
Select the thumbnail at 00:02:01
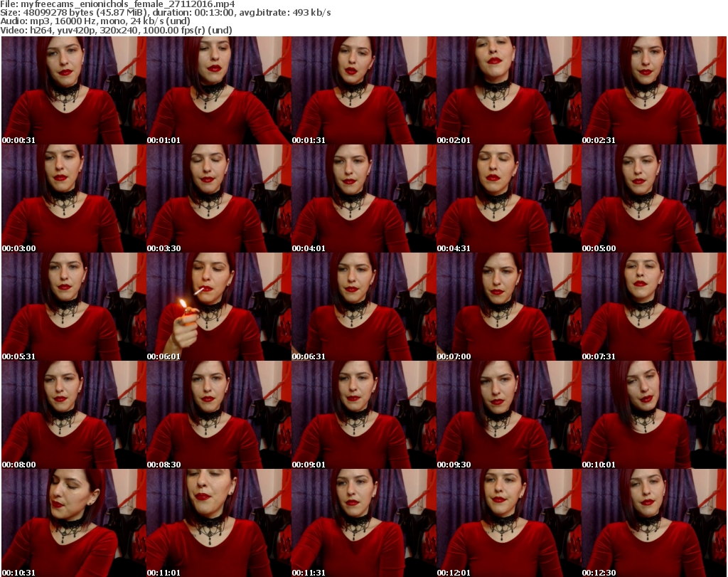click(x=509, y=90)
